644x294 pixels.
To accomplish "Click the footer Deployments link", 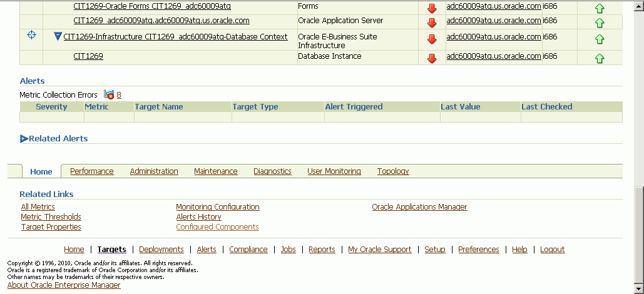I will tap(161, 249).
